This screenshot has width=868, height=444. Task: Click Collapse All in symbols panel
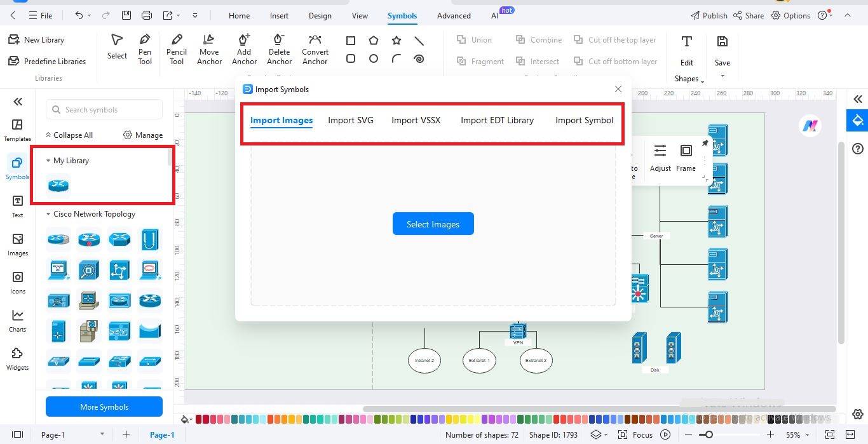(x=69, y=135)
